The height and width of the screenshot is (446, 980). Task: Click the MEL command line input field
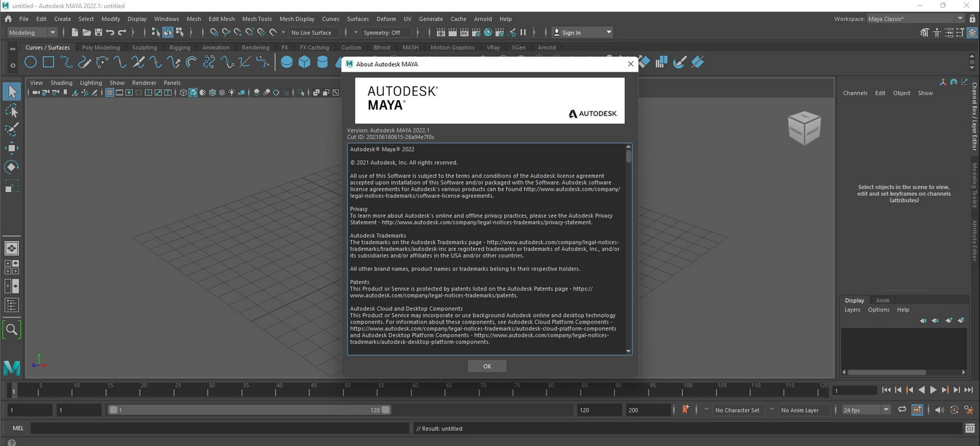[221, 428]
